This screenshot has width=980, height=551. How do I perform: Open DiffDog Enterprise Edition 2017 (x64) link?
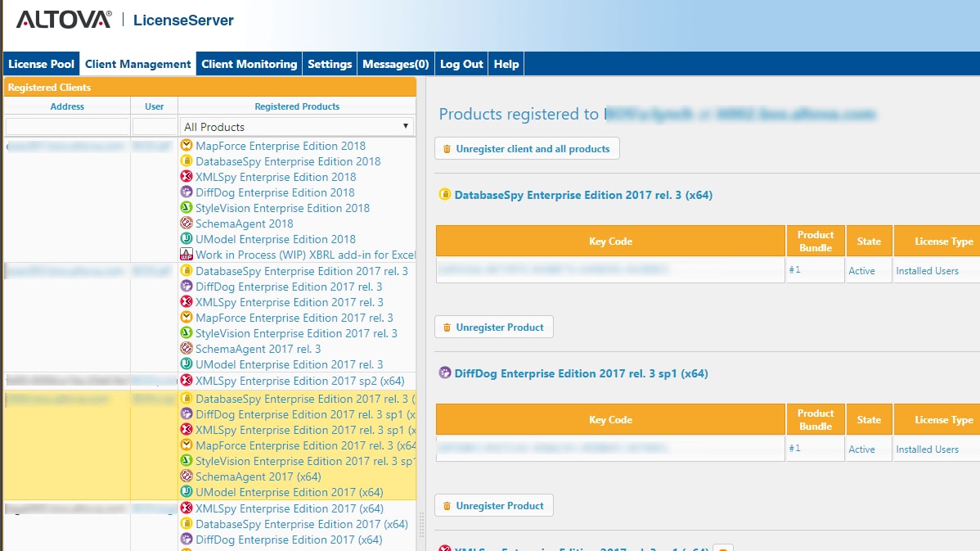[x=289, y=540]
